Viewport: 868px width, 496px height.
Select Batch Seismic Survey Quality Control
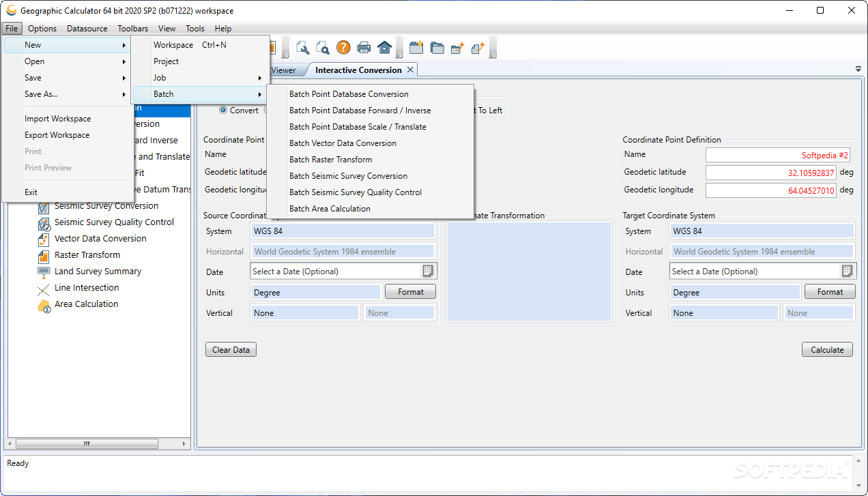(370, 192)
